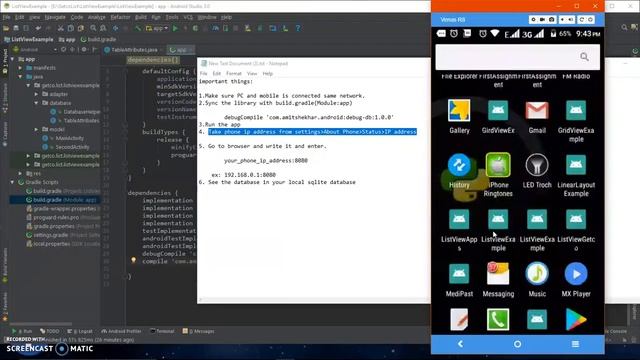
Task: Click the highlighted IP address line in Notepad
Action: tap(312, 132)
